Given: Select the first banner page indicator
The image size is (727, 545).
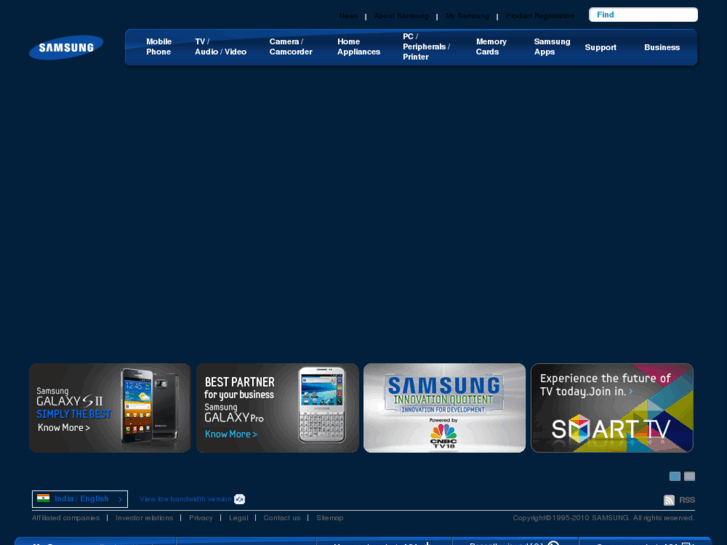Looking at the screenshot, I should click(675, 476).
